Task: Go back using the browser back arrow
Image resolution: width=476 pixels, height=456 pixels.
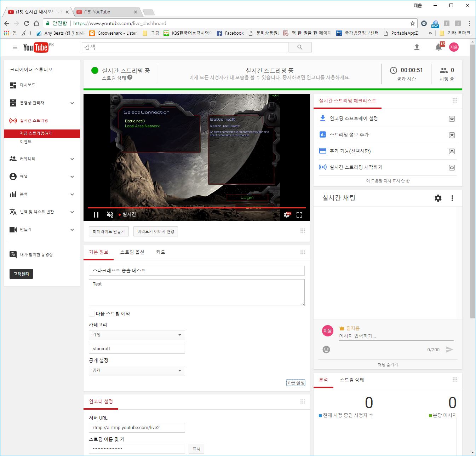Action: click(7, 23)
